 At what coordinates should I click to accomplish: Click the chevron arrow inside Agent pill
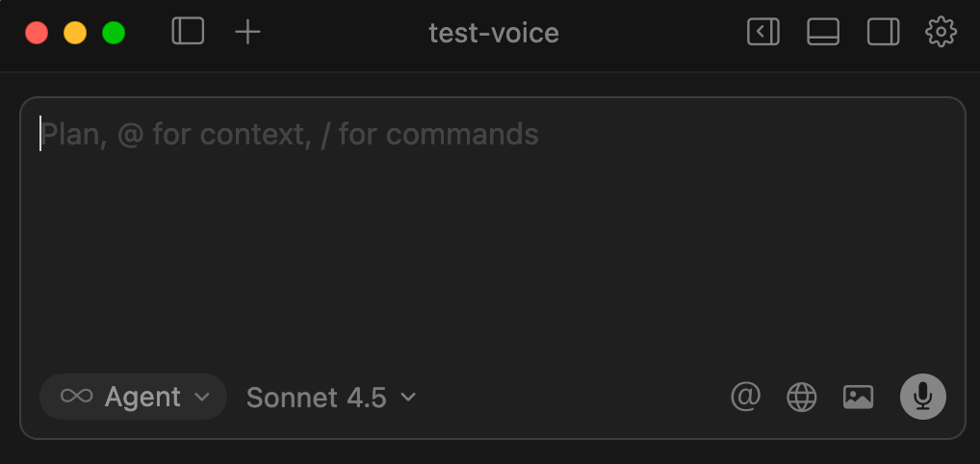pyautogui.click(x=202, y=397)
